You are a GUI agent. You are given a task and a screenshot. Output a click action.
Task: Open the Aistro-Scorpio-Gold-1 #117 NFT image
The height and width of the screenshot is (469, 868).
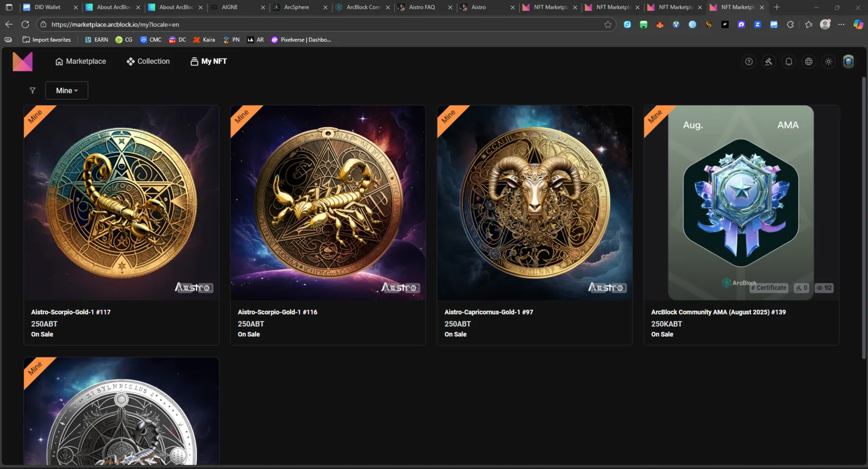tap(122, 203)
